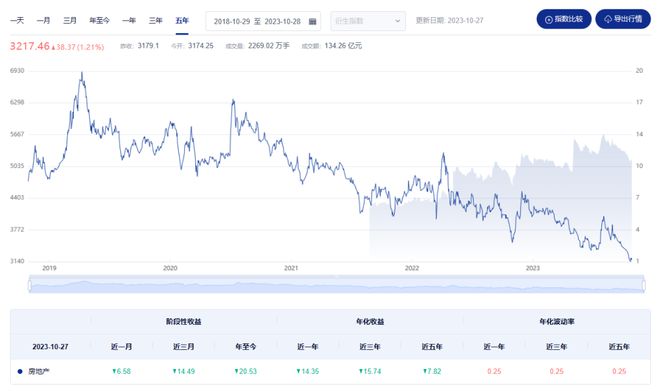The width and height of the screenshot is (660, 391).
Task: Click the 年至今 return value 20.53
Action: tap(245, 371)
